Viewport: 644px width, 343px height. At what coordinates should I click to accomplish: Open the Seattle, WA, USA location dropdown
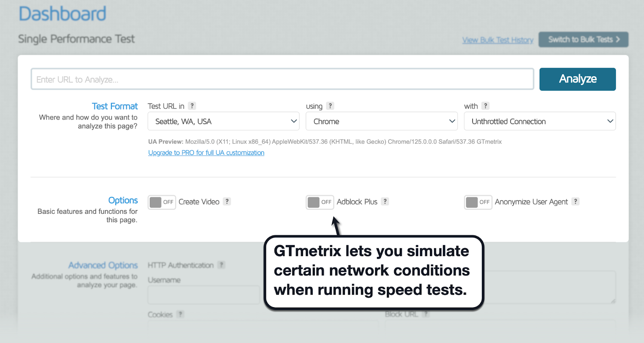pos(223,121)
